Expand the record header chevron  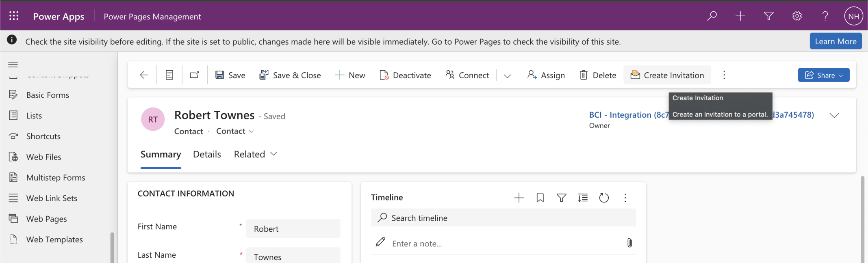pos(834,115)
